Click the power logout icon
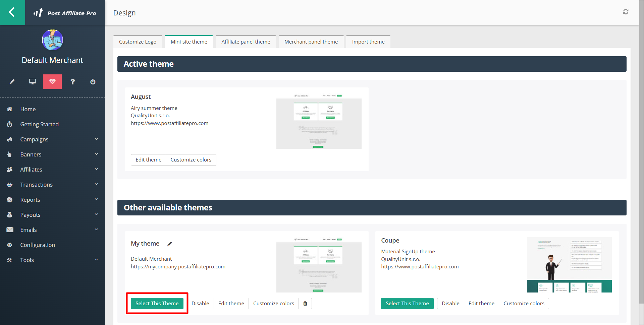 [x=93, y=81]
